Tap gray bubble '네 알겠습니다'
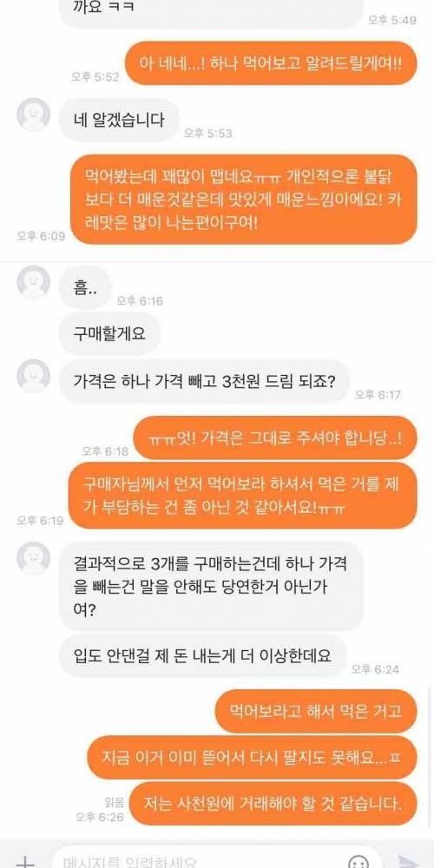The image size is (434, 868). (x=119, y=120)
